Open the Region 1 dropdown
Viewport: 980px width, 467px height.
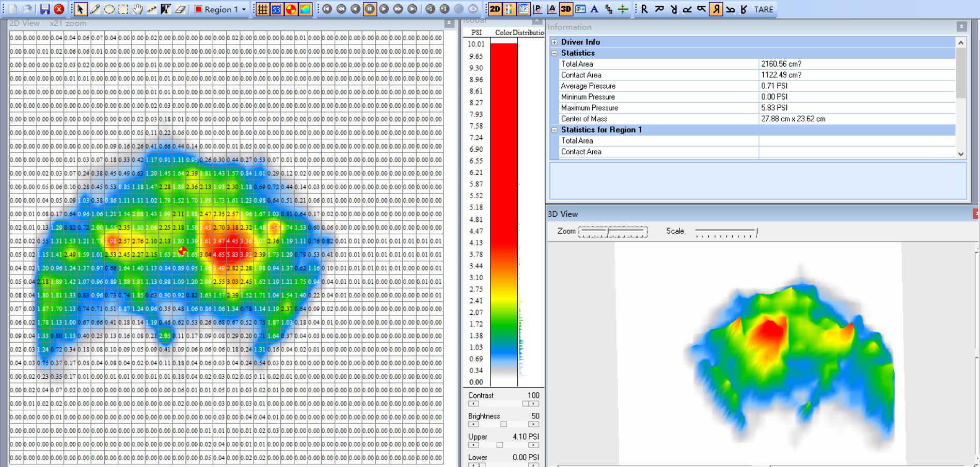pyautogui.click(x=244, y=9)
